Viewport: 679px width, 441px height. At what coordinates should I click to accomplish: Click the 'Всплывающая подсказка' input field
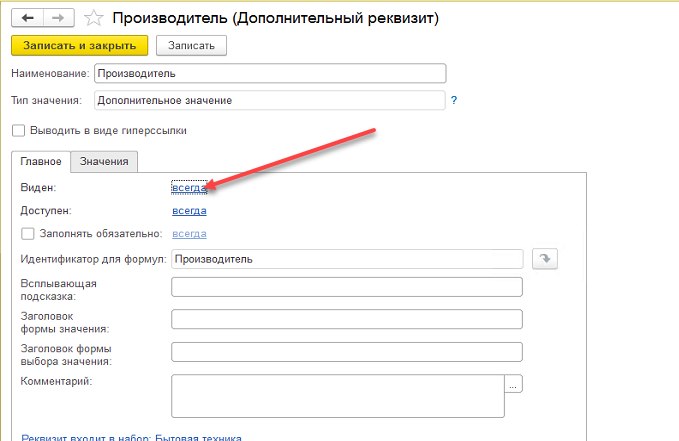347,287
